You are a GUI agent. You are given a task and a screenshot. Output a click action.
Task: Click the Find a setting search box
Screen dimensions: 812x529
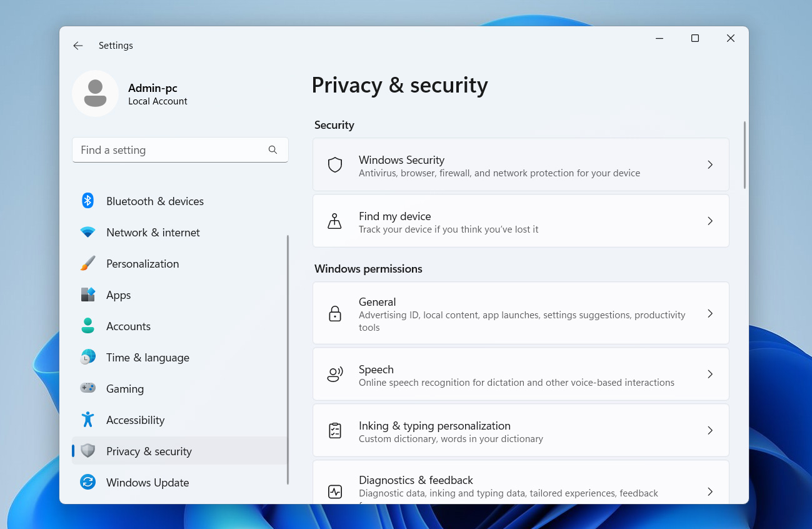pyautogui.click(x=180, y=150)
